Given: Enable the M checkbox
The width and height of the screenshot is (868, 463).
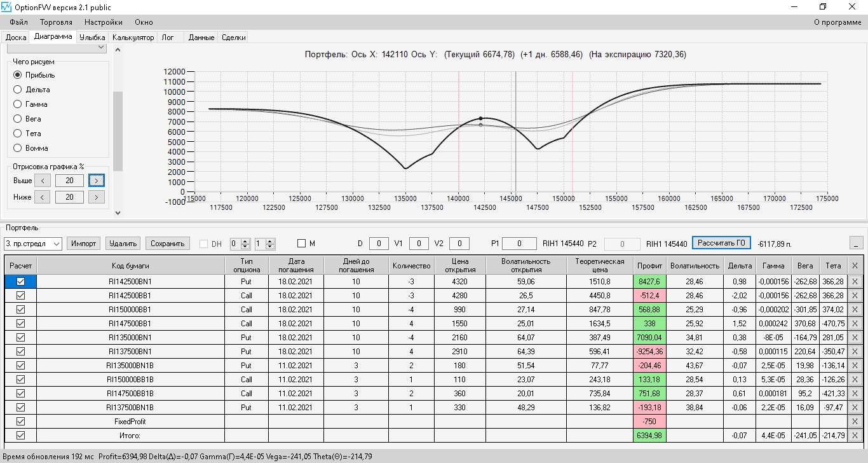Looking at the screenshot, I should point(302,244).
